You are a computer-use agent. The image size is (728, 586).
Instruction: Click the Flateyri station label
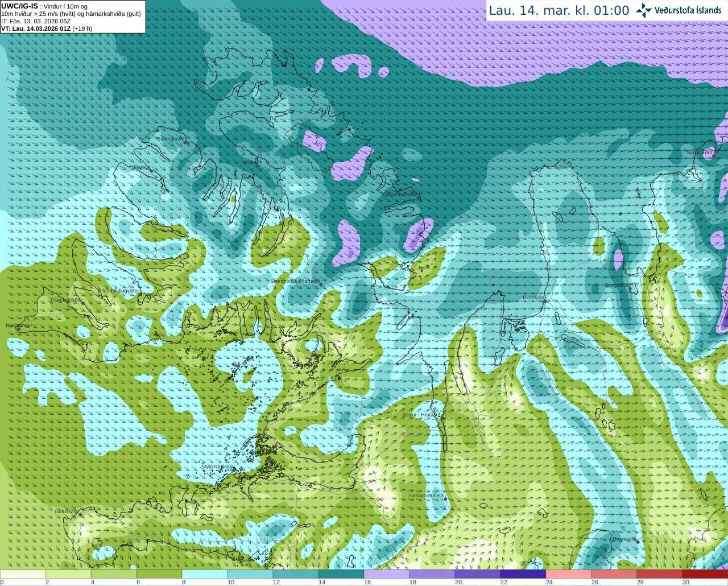click(142, 167)
